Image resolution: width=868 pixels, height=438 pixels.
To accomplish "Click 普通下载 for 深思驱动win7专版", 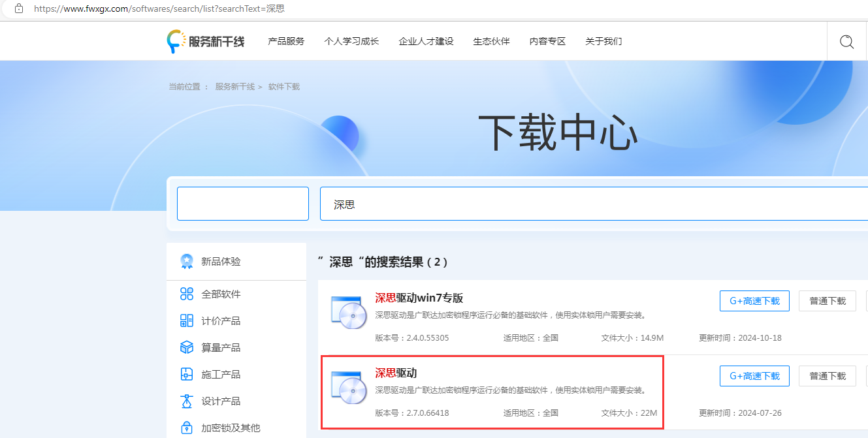I will coord(828,301).
